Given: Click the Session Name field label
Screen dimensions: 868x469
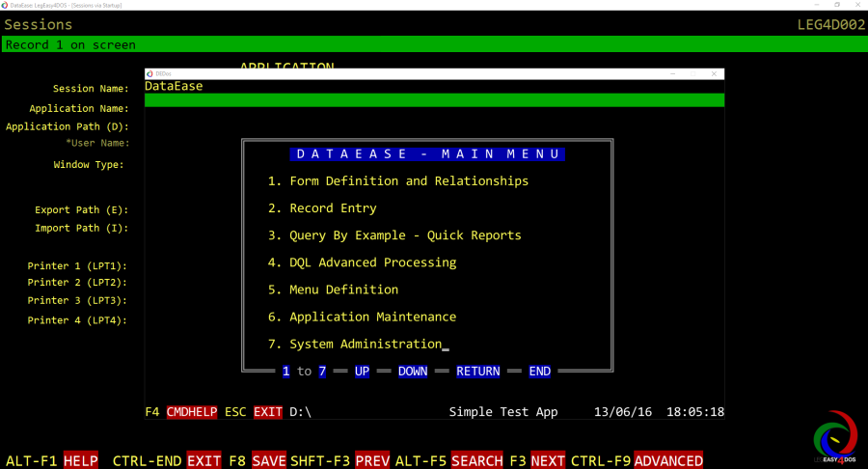Looking at the screenshot, I should click(91, 90).
